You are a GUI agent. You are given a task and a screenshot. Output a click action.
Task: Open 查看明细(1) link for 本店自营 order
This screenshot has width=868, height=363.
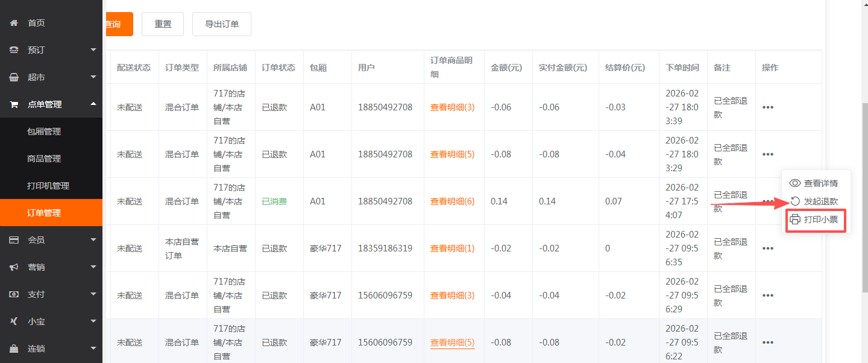(452, 248)
